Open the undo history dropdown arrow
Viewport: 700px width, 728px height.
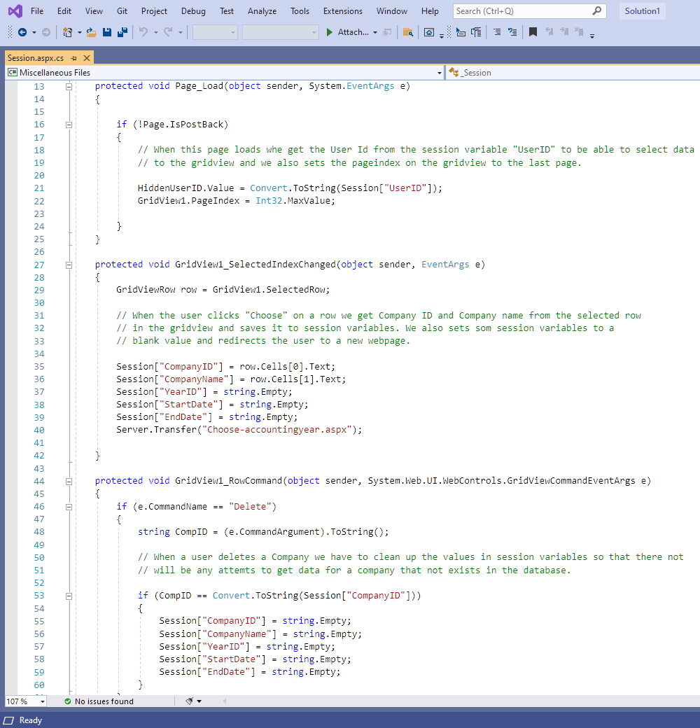click(x=155, y=32)
